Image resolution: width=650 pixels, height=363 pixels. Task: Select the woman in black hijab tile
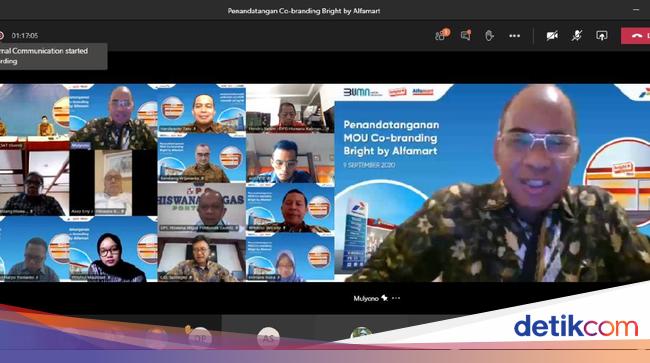[113, 249]
